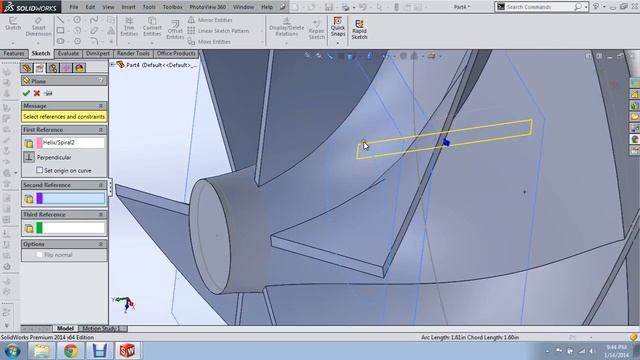Switch to the Evaluate tab
640x360 pixels.
(x=68, y=53)
